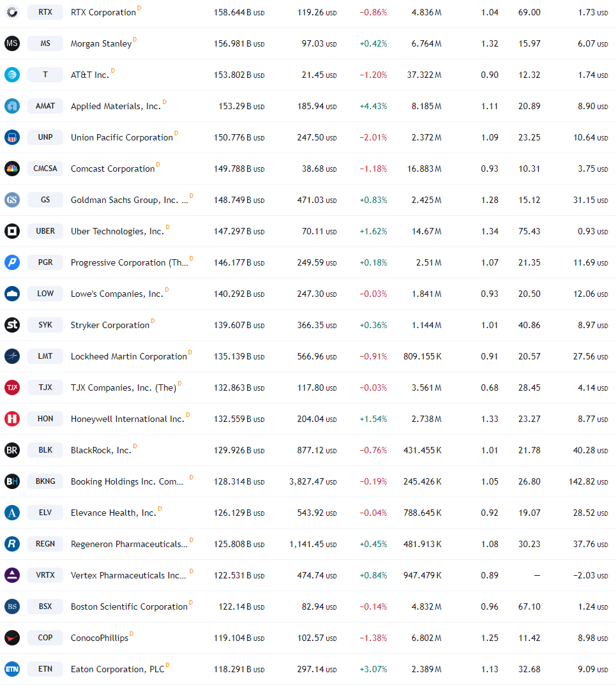Click Applied Materials change +4.43%

pos(373,106)
